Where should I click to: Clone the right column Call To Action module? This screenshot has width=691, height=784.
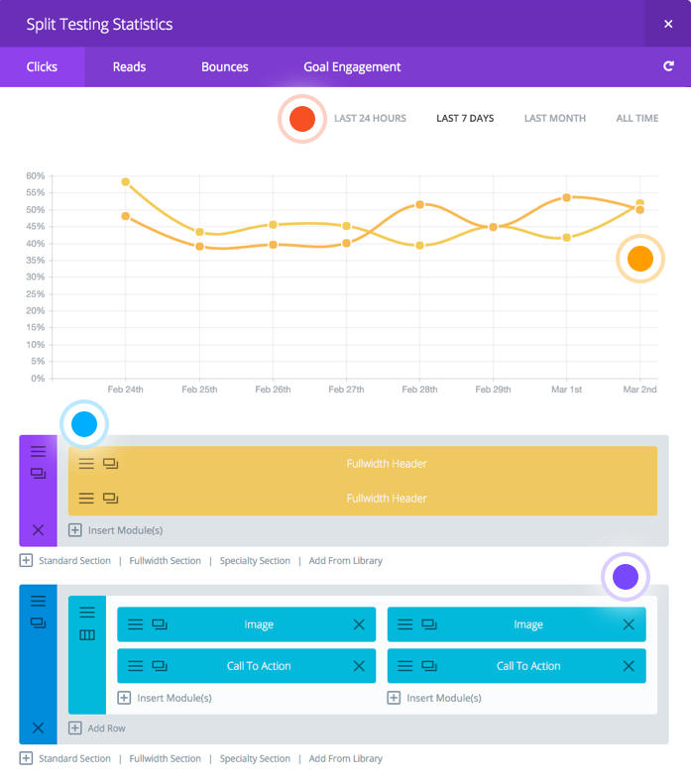click(429, 666)
